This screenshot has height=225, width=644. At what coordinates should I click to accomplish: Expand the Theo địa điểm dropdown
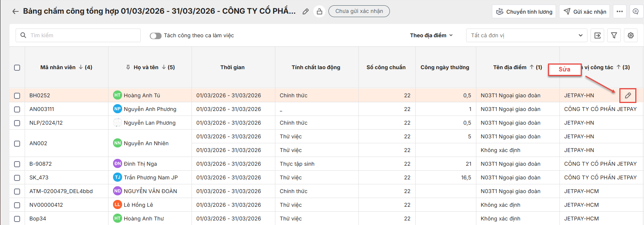pos(431,35)
